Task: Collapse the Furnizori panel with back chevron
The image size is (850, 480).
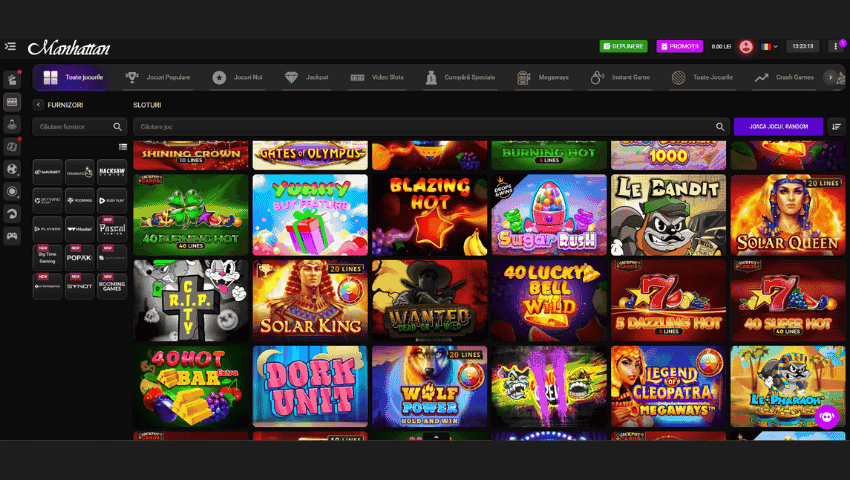Action: 38,104
